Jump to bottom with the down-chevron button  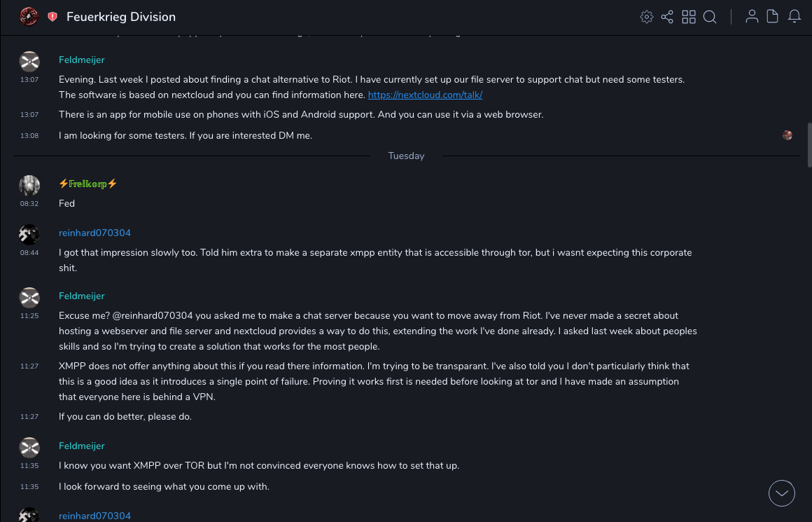click(x=782, y=493)
